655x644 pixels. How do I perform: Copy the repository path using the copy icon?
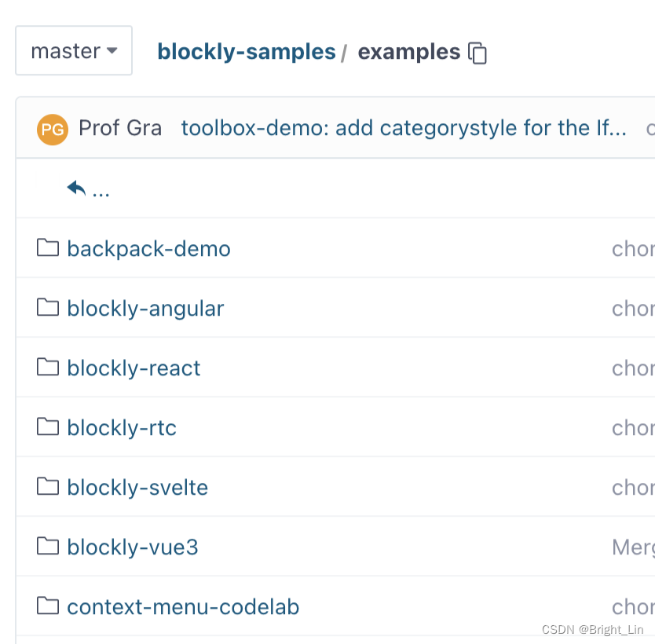click(478, 53)
